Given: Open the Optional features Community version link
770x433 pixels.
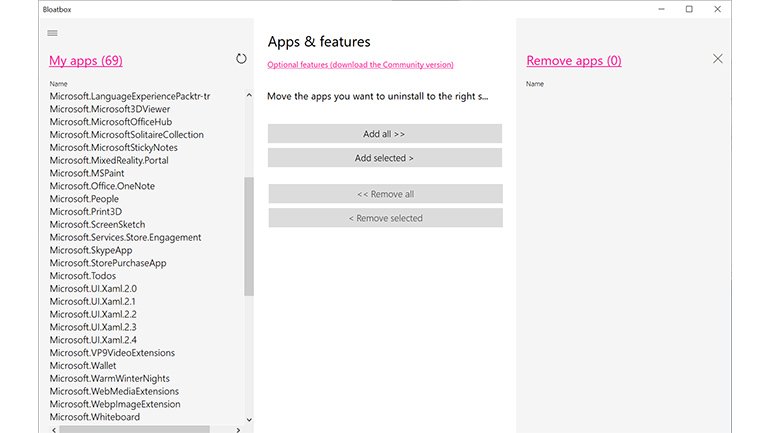Looking at the screenshot, I should coord(360,65).
